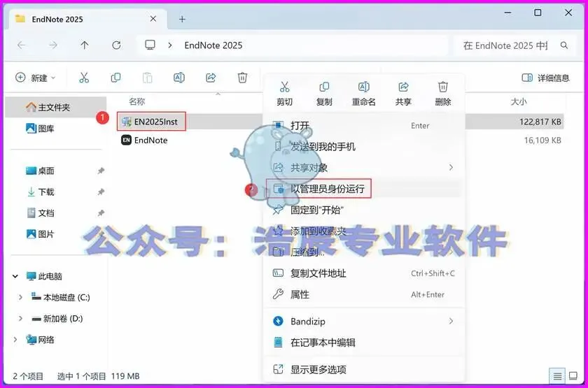Open 下载 in the sidebar
Image resolution: width=588 pixels, height=388 pixels.
(40, 192)
